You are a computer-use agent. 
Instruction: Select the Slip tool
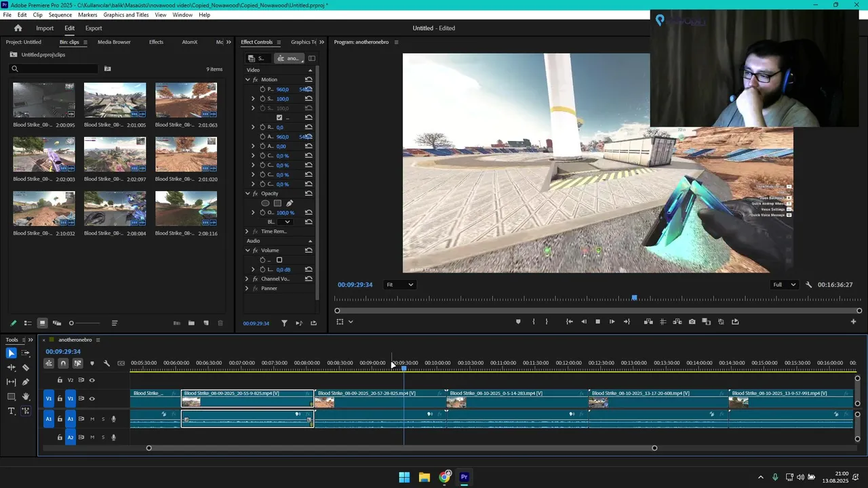point(12,382)
